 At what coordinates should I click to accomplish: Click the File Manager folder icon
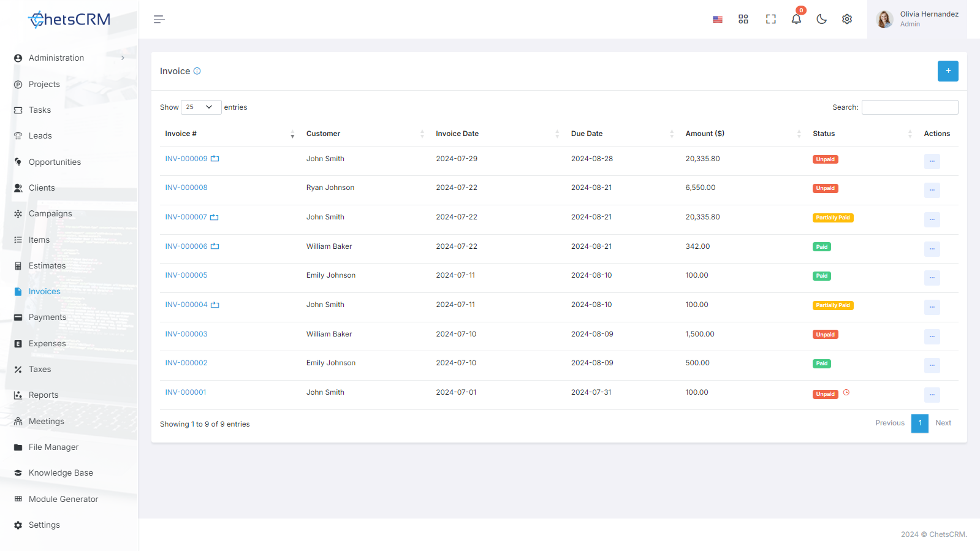(x=18, y=447)
